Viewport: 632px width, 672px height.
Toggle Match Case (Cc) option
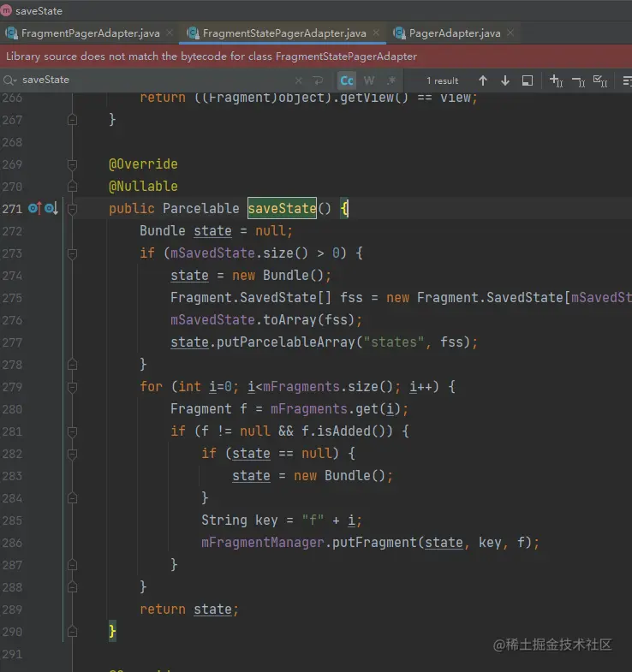pyautogui.click(x=347, y=80)
